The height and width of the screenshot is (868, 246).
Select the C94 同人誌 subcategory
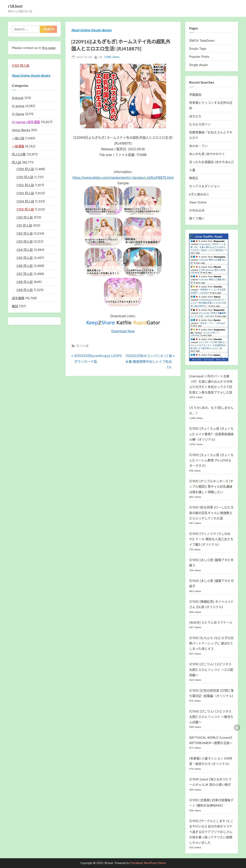click(x=25, y=250)
